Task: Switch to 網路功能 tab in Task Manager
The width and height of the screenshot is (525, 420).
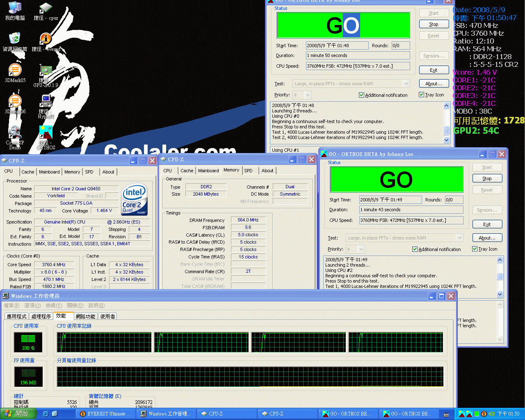Action: click(85, 316)
